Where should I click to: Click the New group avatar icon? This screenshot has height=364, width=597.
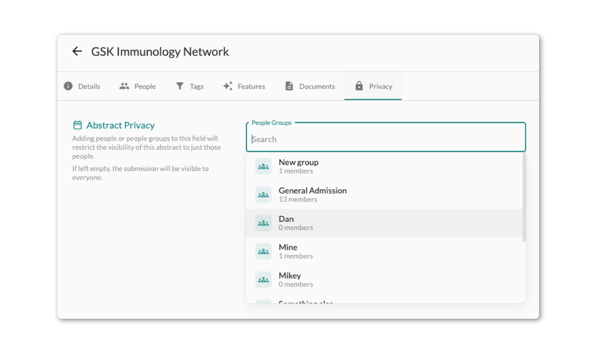click(x=263, y=166)
